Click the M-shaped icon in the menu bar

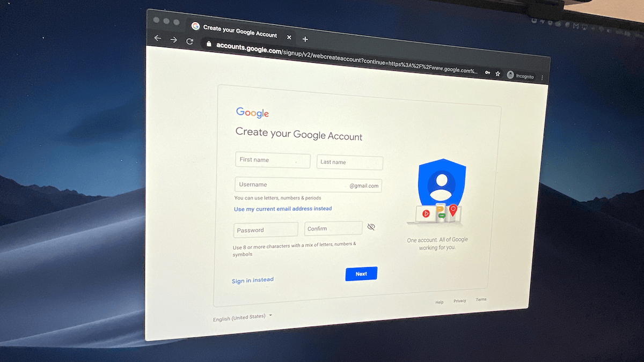[x=576, y=26]
